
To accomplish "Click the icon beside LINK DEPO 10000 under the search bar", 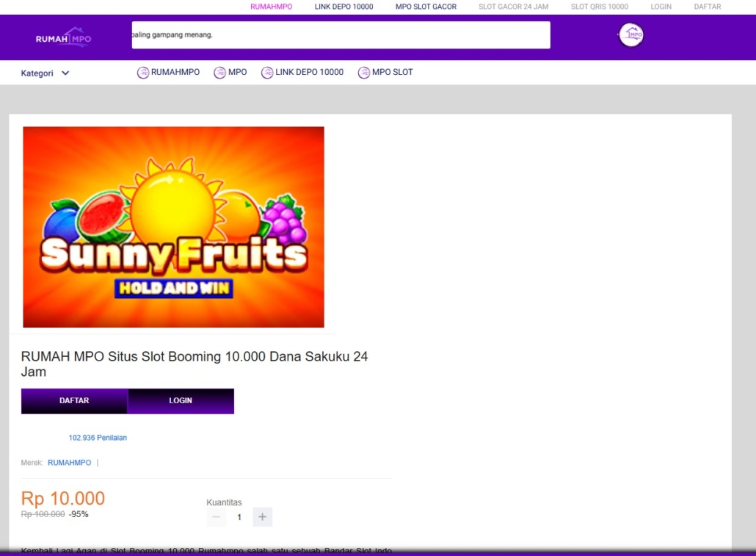I will click(x=267, y=73).
